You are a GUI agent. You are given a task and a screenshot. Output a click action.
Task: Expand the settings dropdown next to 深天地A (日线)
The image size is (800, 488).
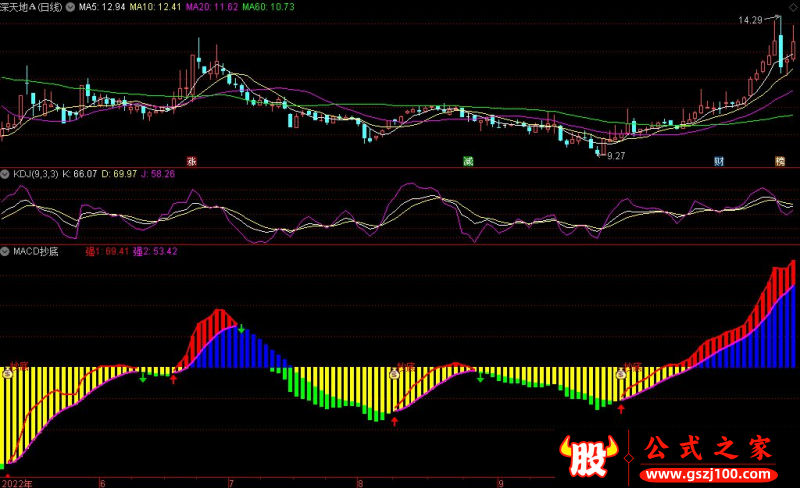tap(68, 6)
